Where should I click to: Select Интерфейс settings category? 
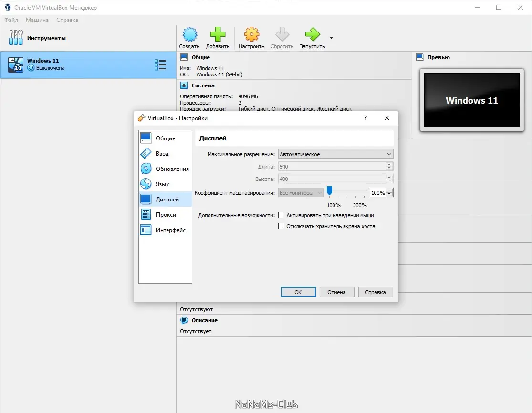pyautogui.click(x=165, y=230)
